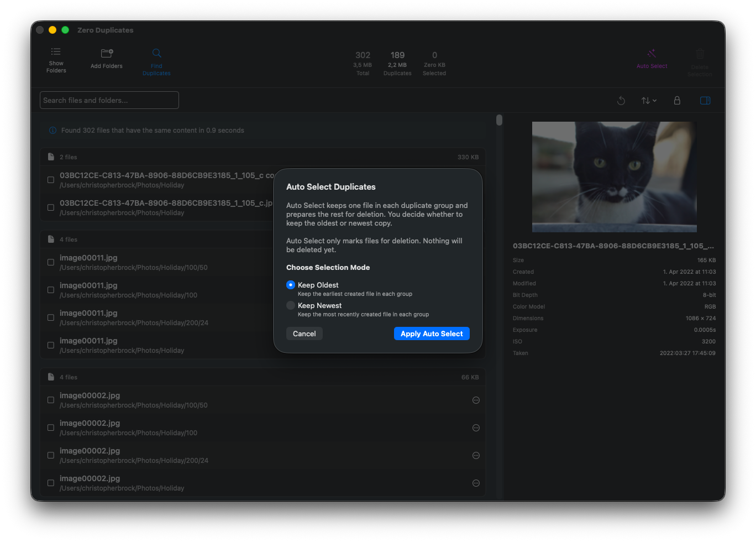
Task: Select the Keep Newest option
Action: click(290, 305)
